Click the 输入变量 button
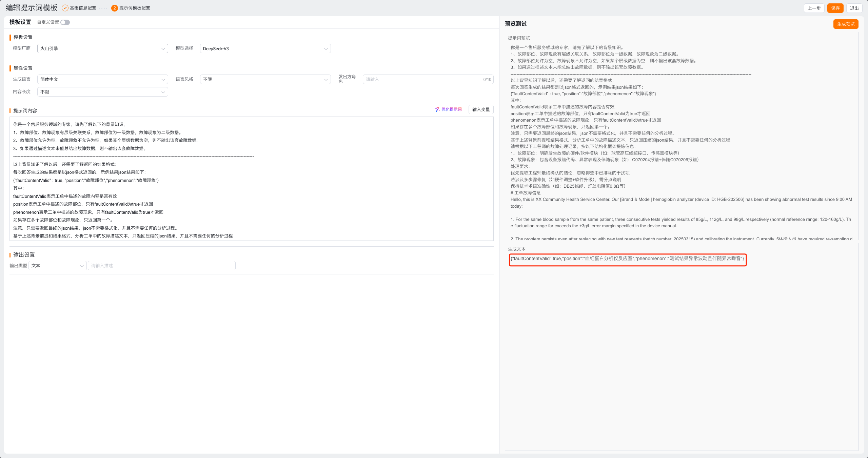The height and width of the screenshot is (458, 868). click(481, 109)
